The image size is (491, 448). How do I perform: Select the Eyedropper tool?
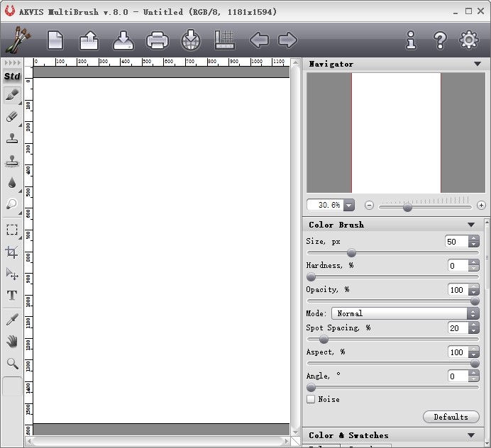tap(12, 320)
